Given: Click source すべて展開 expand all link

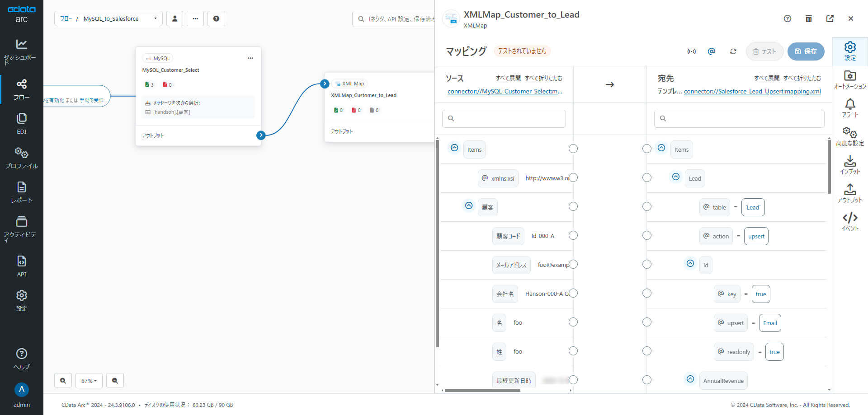Looking at the screenshot, I should pyautogui.click(x=508, y=78).
